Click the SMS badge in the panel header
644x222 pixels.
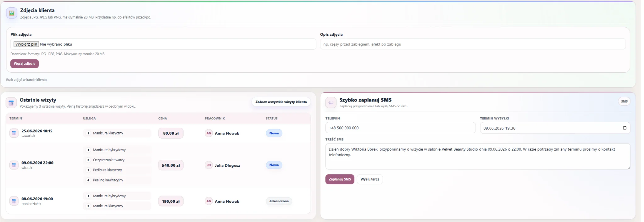click(624, 101)
